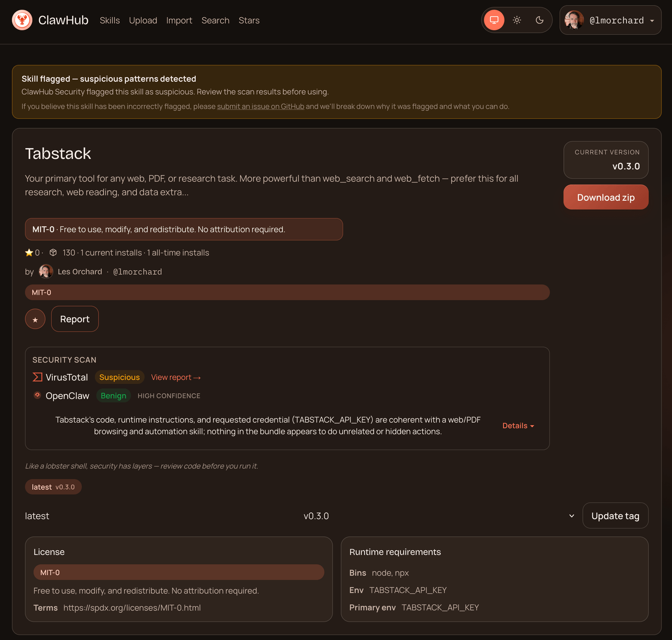Click the ClawHub lobster logo
This screenshot has width=672, height=640.
coord(22,20)
